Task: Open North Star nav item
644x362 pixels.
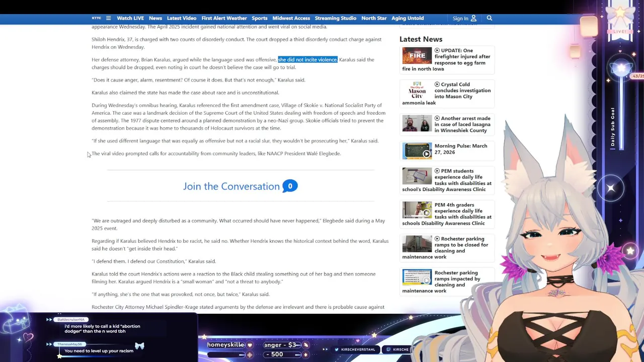Action: click(x=374, y=18)
